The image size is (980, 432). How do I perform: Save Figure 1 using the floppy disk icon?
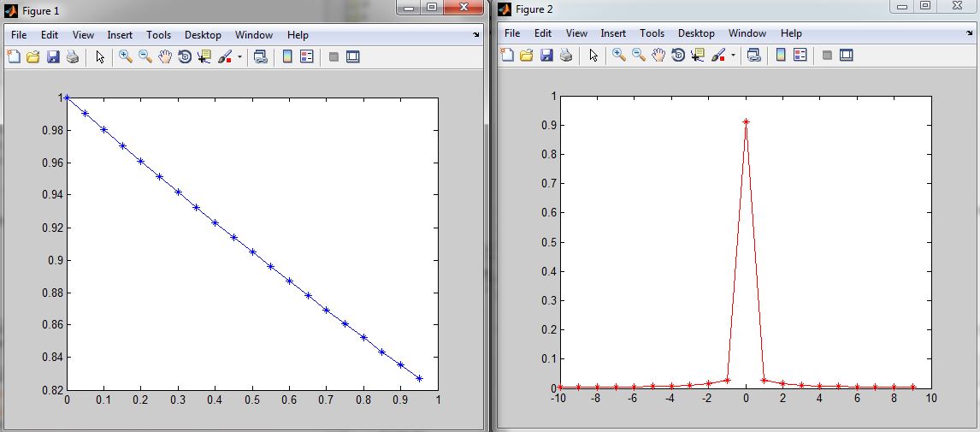[53, 57]
